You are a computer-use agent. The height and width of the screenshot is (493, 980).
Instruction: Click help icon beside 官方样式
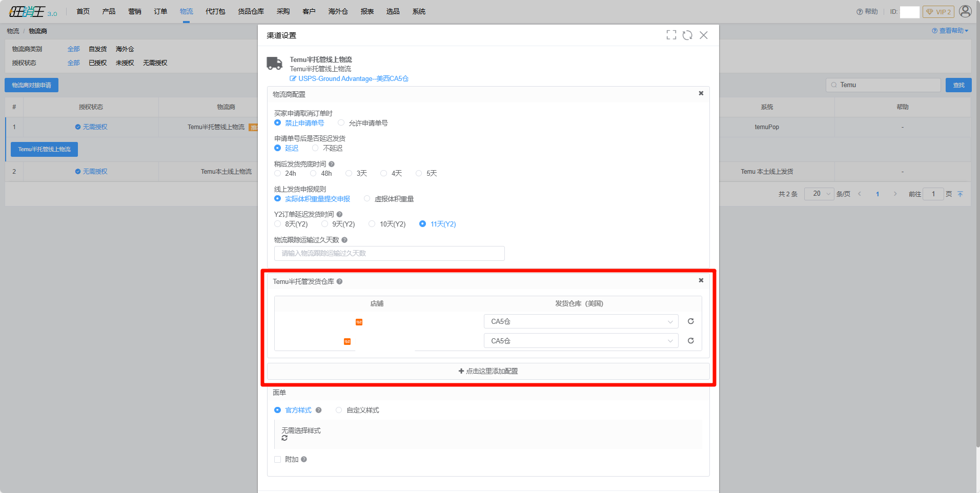tap(318, 410)
